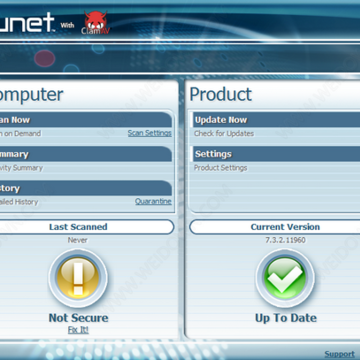Screen dimensions: 360x360
Task: Click the Up To Date status text
Action: click(286, 318)
